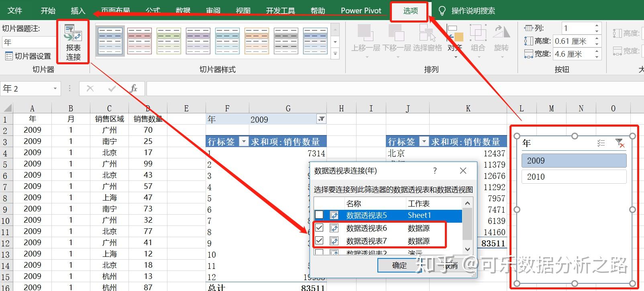Apply the purple slicer style
Viewport: 644px width, 291px height.
point(198,41)
